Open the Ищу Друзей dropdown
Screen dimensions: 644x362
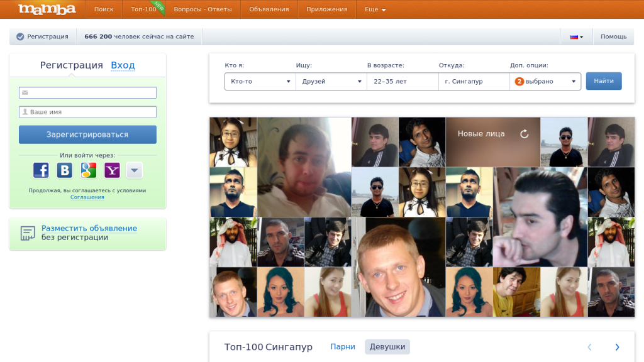click(x=331, y=81)
